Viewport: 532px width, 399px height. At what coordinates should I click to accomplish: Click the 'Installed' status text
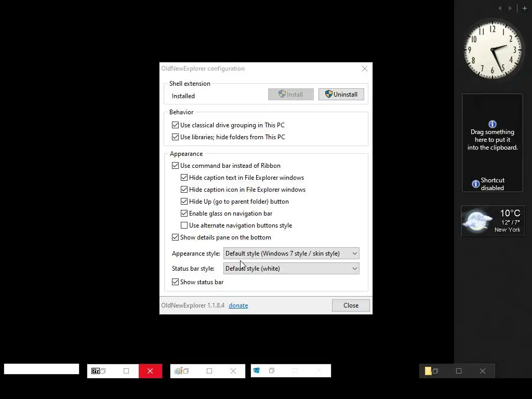click(183, 96)
